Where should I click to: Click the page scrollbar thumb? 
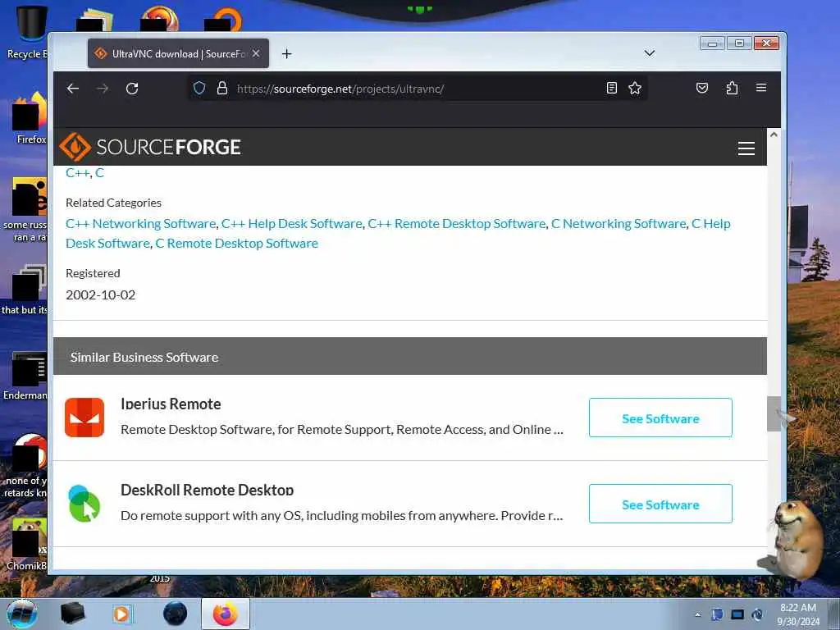[774, 413]
